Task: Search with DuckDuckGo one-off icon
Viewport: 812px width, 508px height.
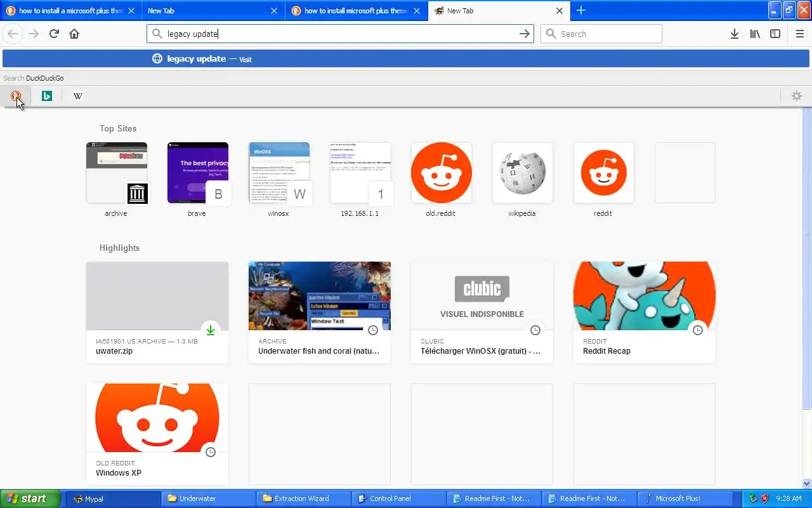Action: coord(16,96)
